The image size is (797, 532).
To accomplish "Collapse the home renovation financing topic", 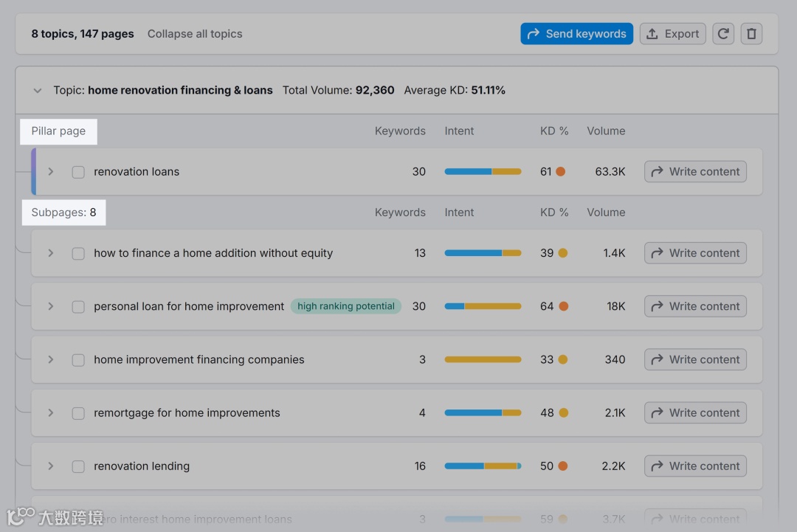I will 38,91.
